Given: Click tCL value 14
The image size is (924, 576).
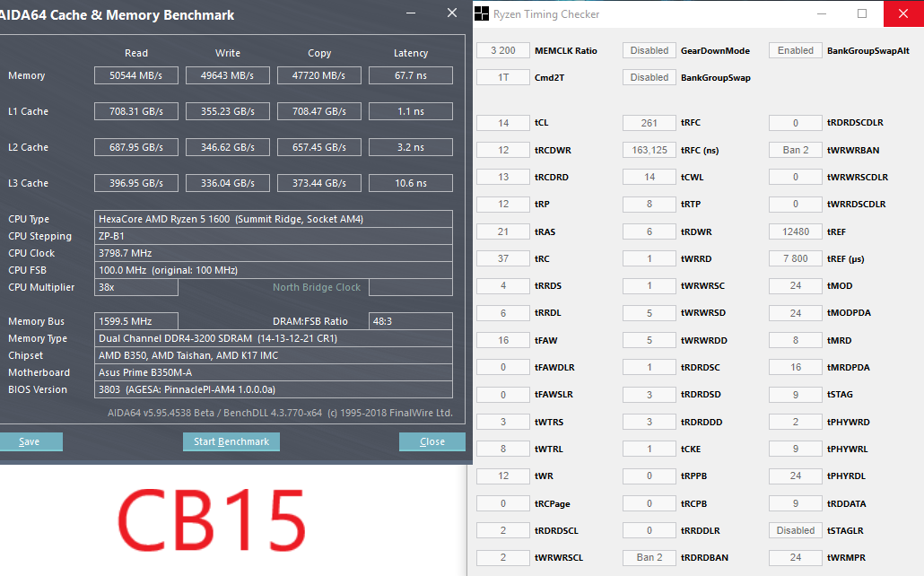Looking at the screenshot, I should [x=502, y=123].
